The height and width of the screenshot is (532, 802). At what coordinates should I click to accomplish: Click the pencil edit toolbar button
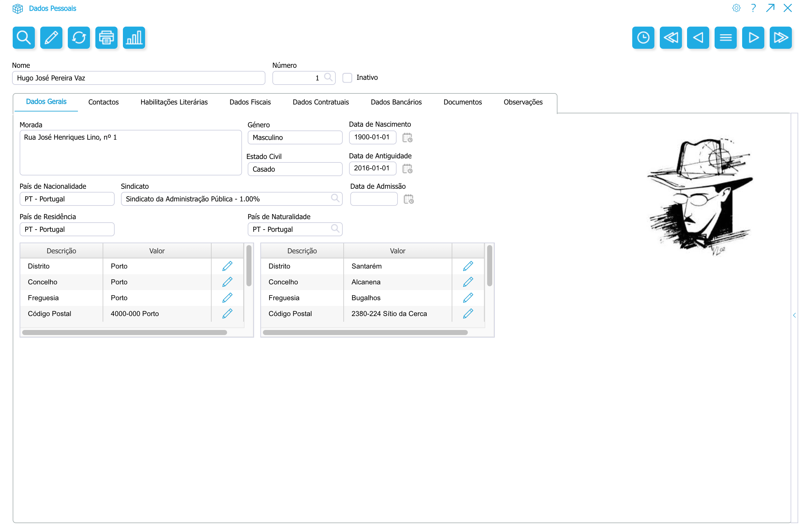(x=51, y=37)
